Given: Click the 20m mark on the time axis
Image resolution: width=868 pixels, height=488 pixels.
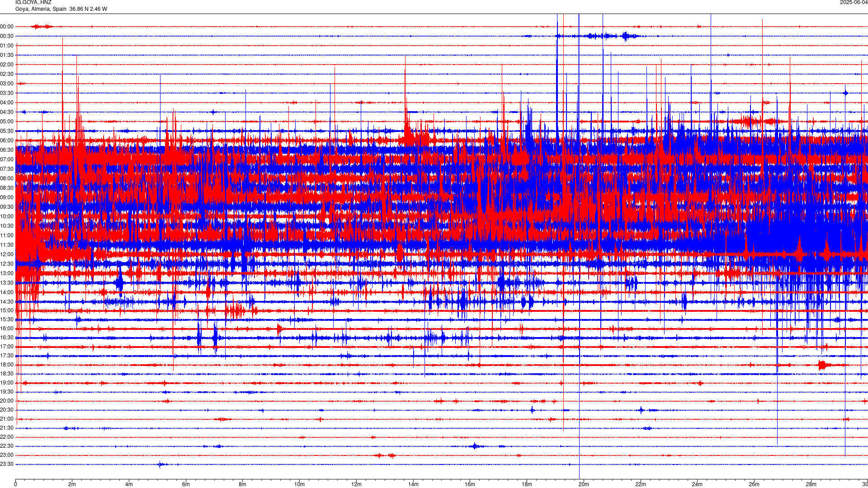Looking at the screenshot, I should pyautogui.click(x=584, y=484).
